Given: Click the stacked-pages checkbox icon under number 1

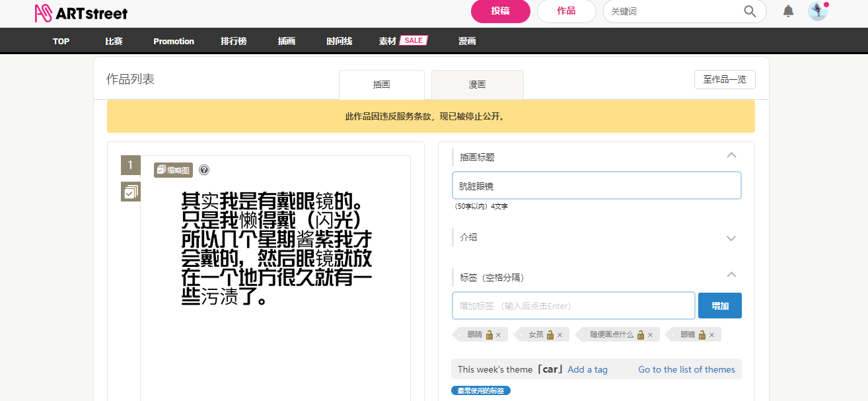Looking at the screenshot, I should tap(131, 192).
